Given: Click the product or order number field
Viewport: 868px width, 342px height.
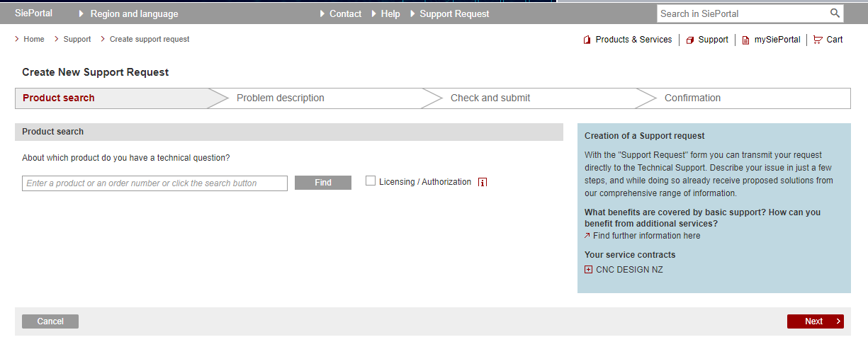Looking at the screenshot, I should [x=154, y=183].
